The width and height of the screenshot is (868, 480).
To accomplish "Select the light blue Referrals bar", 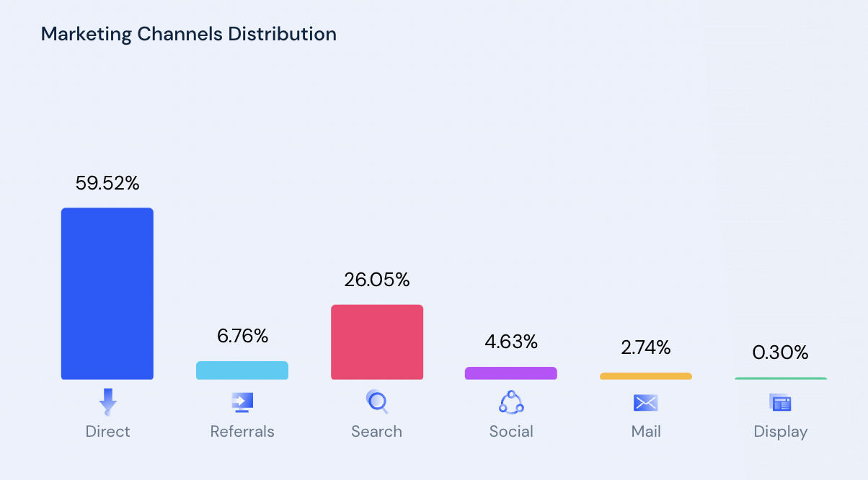I will 242,370.
